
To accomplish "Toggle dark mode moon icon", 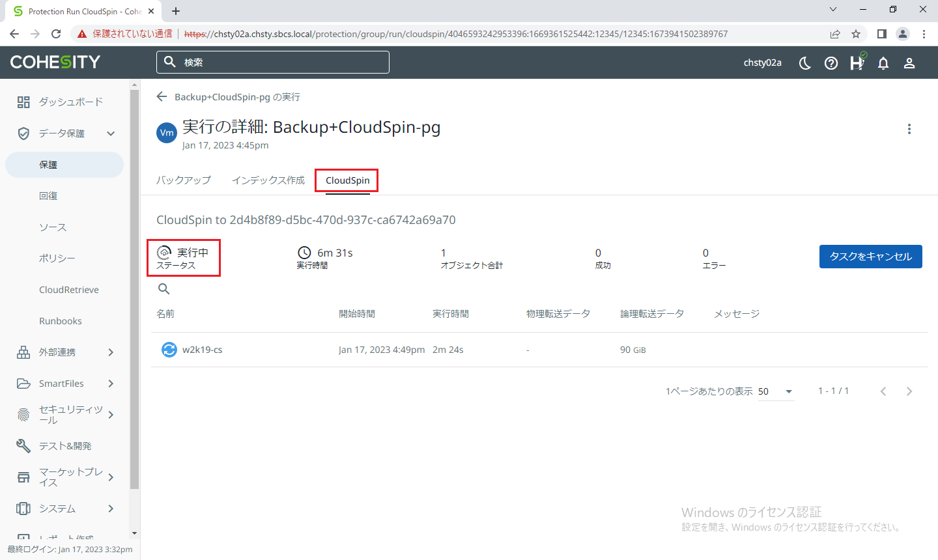I will click(805, 63).
